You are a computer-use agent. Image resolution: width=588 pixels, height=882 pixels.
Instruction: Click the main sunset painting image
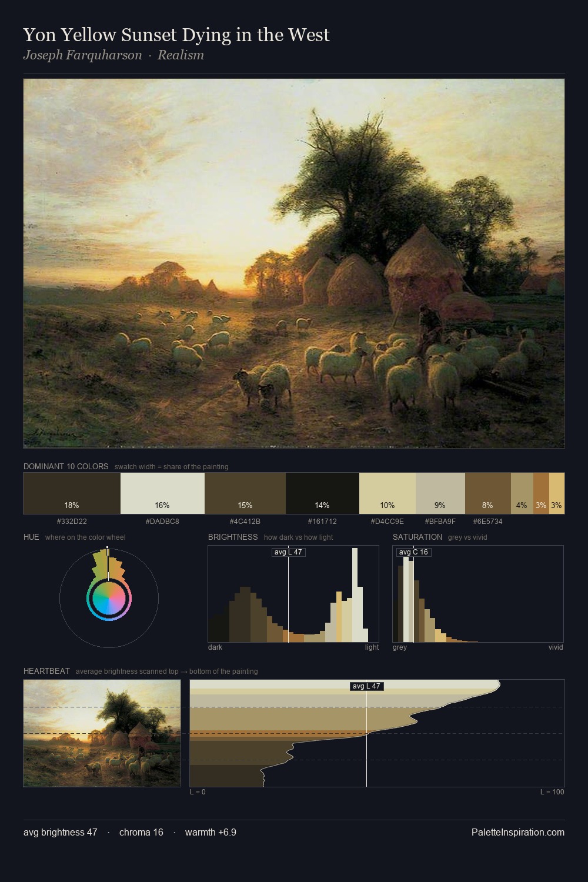pyautogui.click(x=294, y=263)
